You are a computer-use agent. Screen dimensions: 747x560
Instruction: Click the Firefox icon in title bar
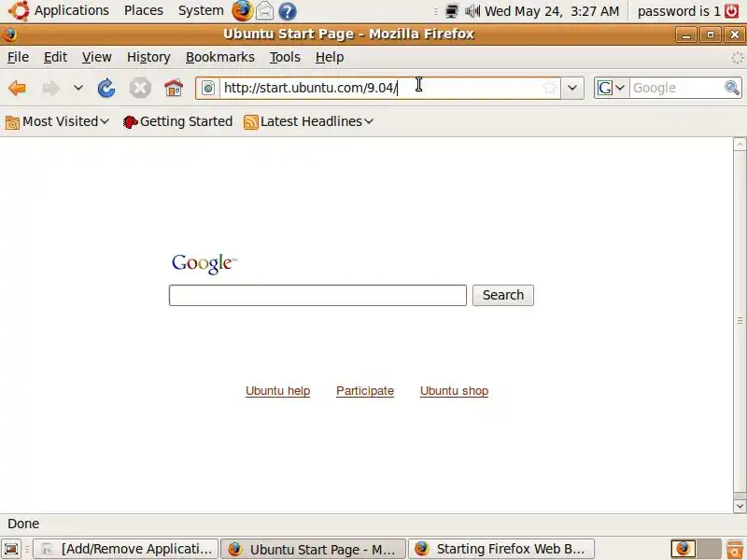[x=9, y=35]
